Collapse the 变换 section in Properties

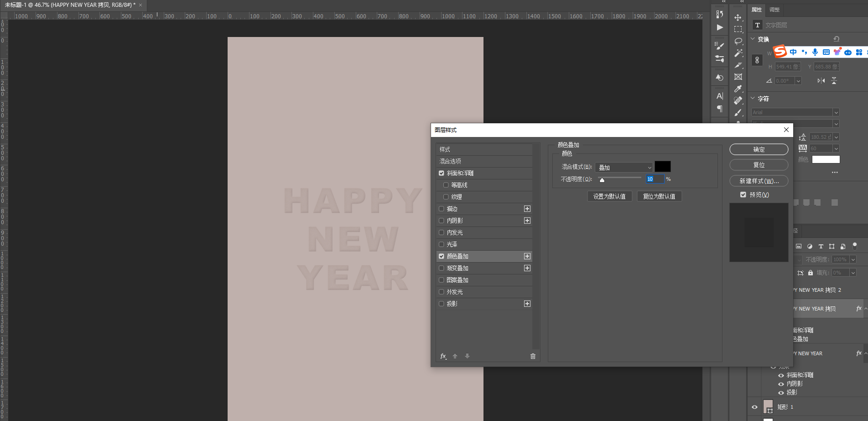point(753,39)
